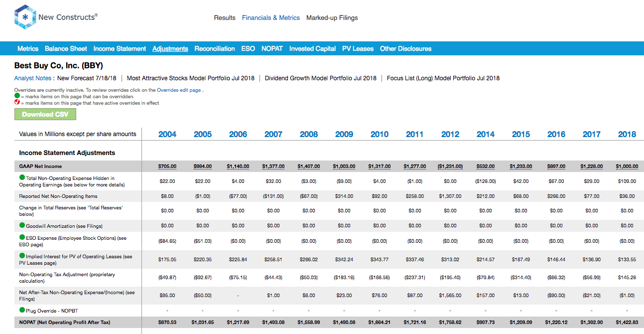Click the Download CSV button
Viewport: 644px width, 334px height.
coord(45,114)
